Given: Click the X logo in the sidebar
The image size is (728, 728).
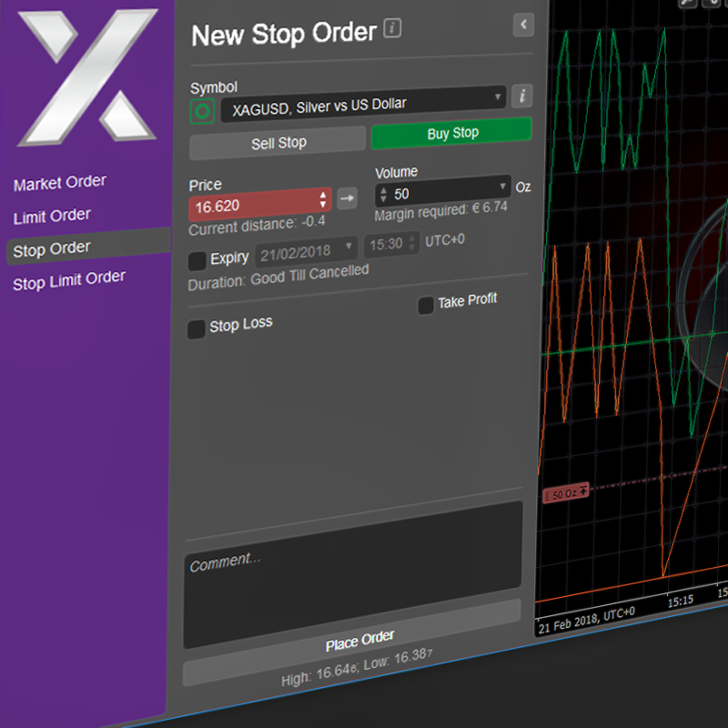Looking at the screenshot, I should pos(87,76).
